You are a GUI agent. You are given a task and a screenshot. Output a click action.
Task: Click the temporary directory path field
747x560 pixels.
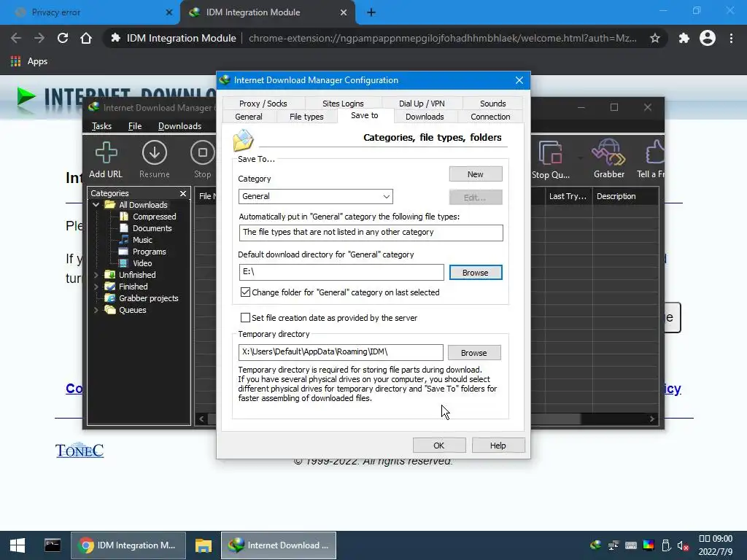[340, 352]
